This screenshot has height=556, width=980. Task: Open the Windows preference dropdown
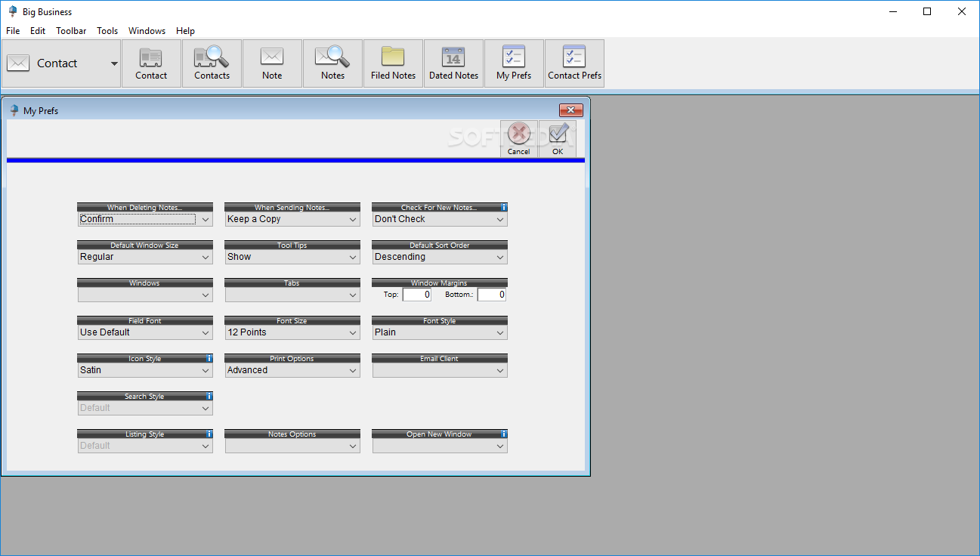tap(145, 295)
